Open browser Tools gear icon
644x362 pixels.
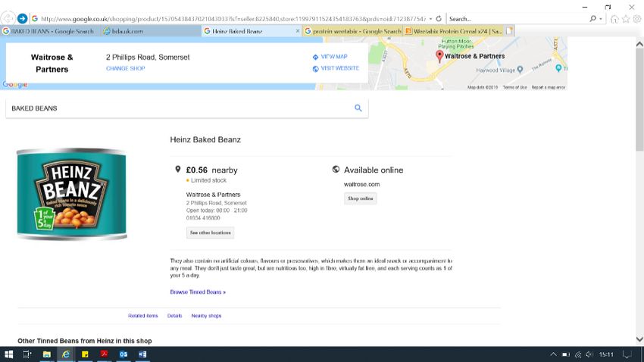point(637,19)
